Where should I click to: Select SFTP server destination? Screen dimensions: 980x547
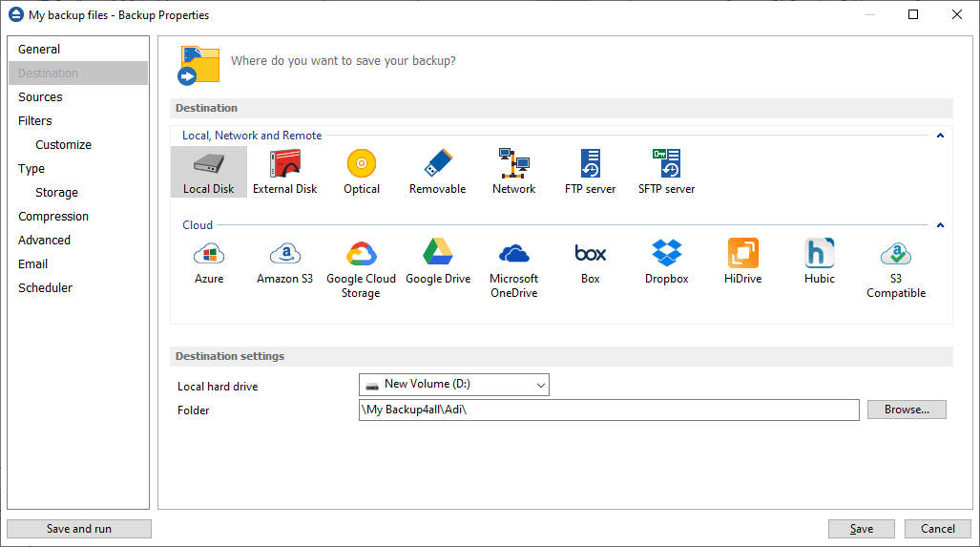(666, 172)
